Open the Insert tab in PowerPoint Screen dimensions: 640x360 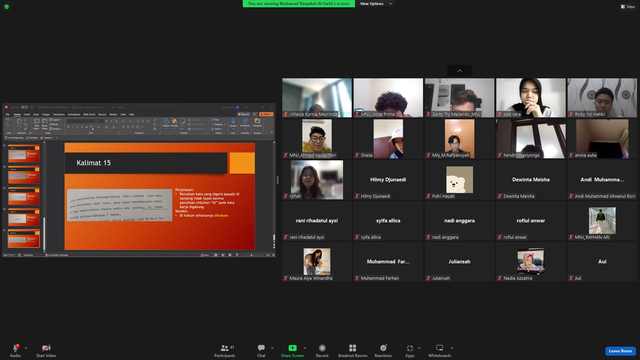tap(27, 114)
